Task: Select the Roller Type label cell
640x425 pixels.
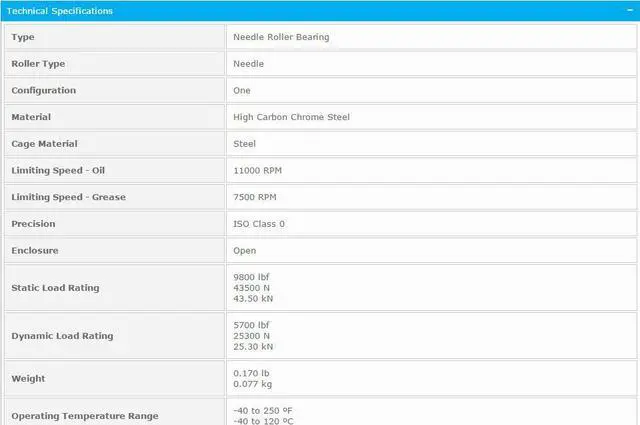Action: [x=40, y=64]
